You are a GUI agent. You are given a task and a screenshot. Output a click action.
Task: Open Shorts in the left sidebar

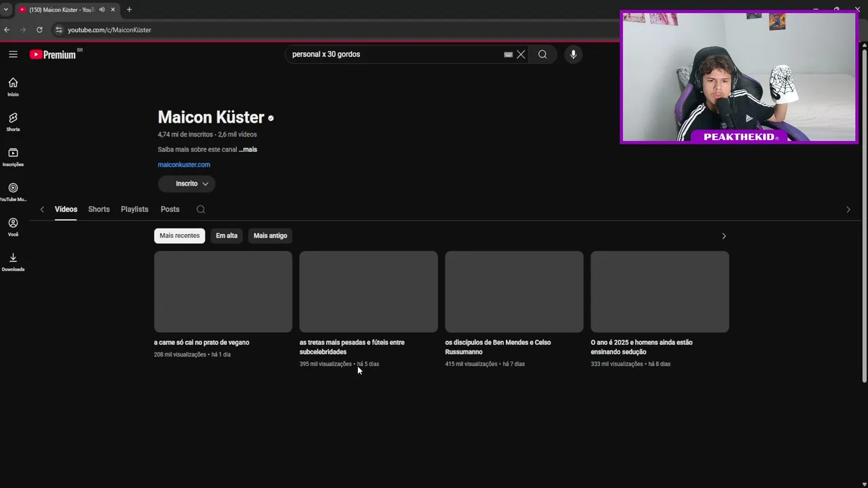coord(13,122)
